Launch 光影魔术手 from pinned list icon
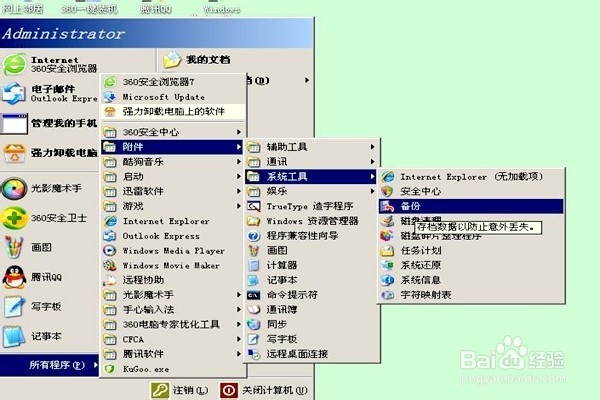The image size is (600, 400). [x=14, y=188]
